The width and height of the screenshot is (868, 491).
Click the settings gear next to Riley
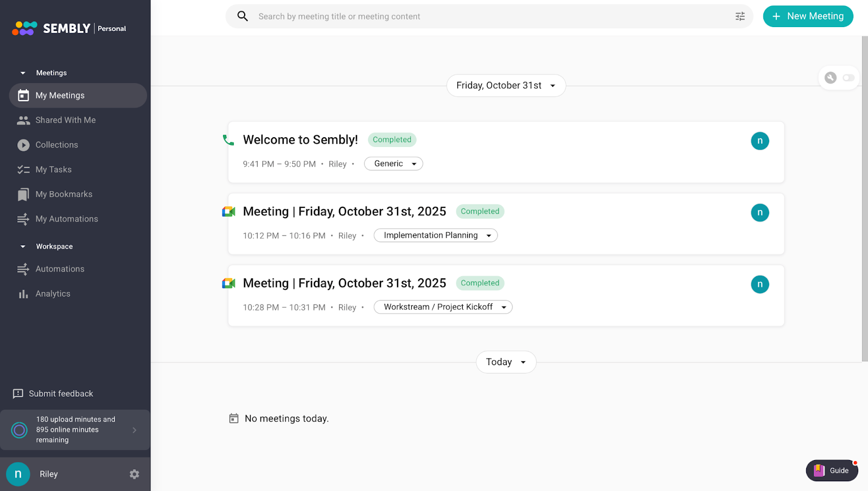click(x=135, y=474)
